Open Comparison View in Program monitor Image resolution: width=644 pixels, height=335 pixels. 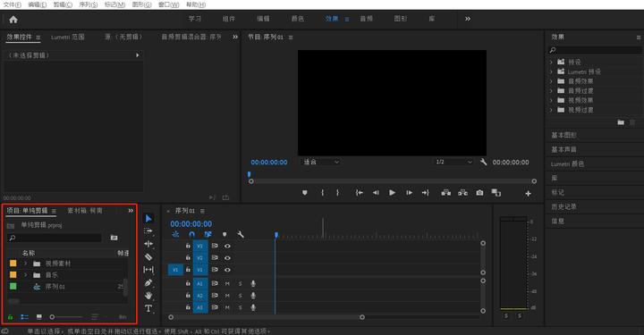tap(496, 193)
